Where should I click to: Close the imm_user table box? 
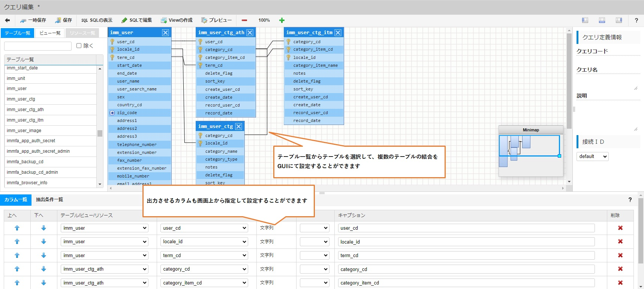click(x=165, y=33)
